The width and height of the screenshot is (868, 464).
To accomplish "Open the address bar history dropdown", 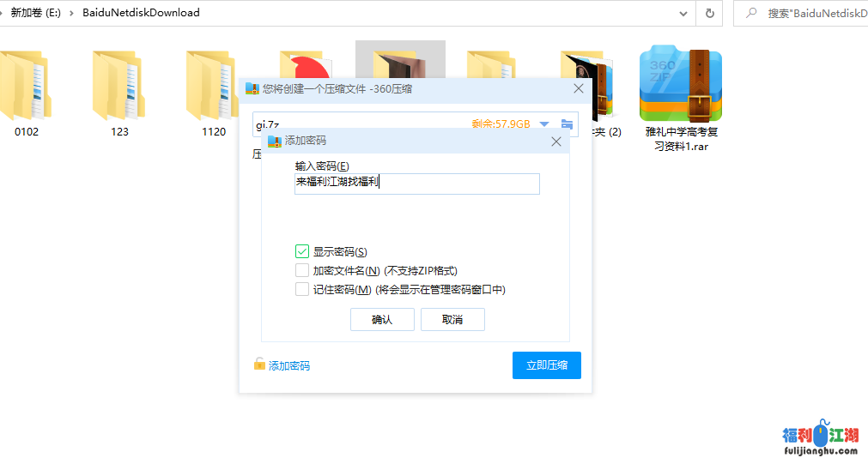I will (x=683, y=13).
